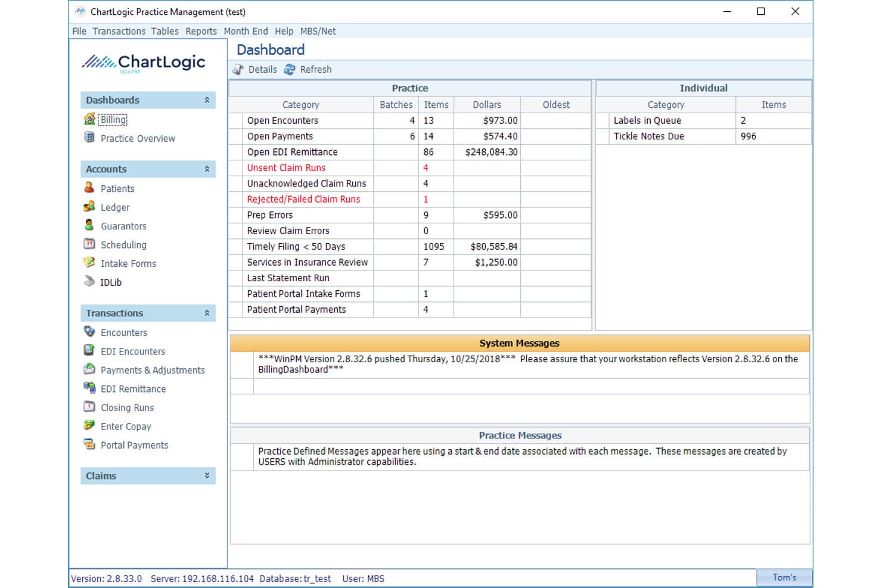Select the Tickle Notes Due row
The height and width of the screenshot is (588, 882).
coord(704,136)
